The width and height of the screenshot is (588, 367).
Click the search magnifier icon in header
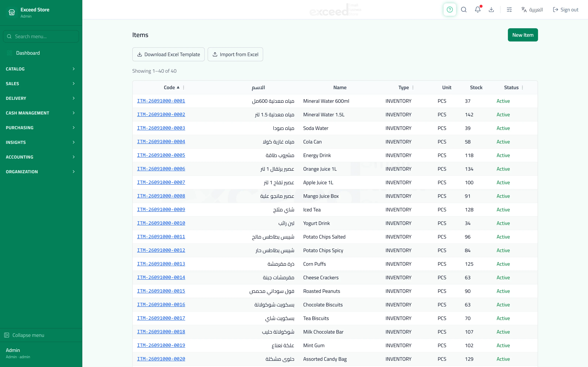464,10
